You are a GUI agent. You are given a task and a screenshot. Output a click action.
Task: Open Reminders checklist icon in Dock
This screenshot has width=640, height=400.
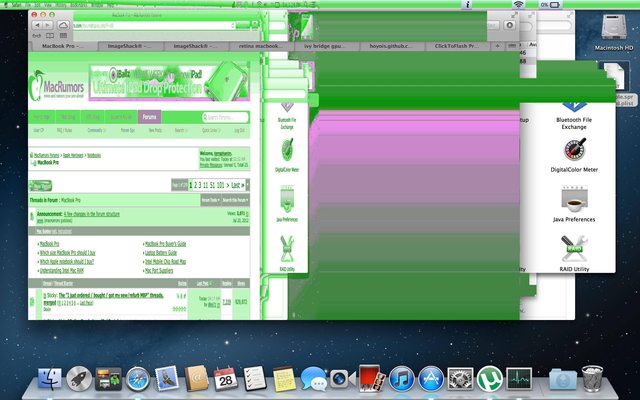[255, 378]
